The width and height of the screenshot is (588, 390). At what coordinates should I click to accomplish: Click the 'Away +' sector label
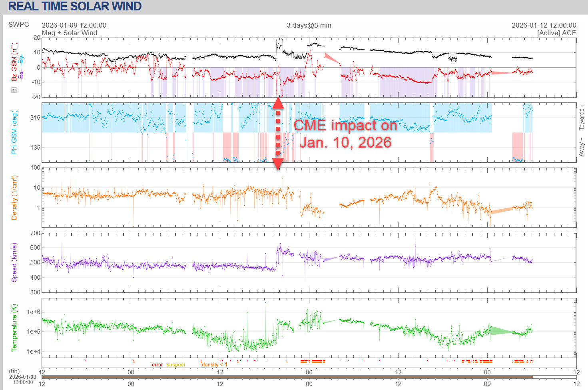point(582,147)
